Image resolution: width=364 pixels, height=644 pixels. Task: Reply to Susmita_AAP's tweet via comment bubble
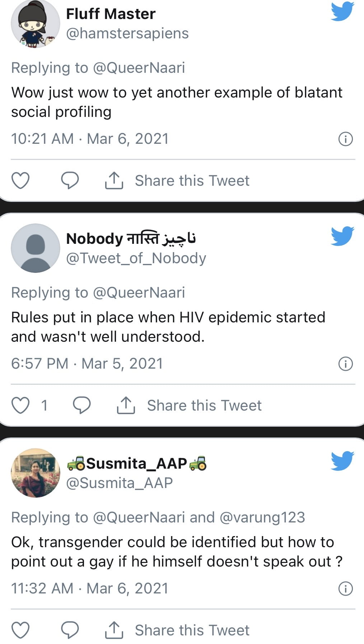click(70, 630)
